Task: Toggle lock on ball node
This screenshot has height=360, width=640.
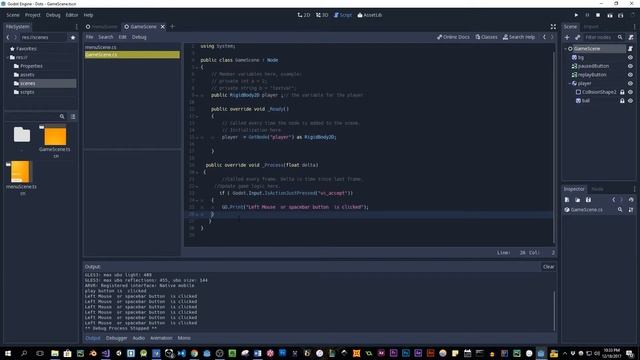Action: point(622,101)
